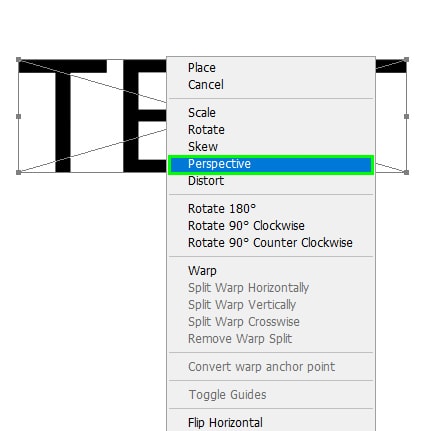Click the highlighted Perspective entry
Screen dimensions: 422x431
(x=270, y=164)
